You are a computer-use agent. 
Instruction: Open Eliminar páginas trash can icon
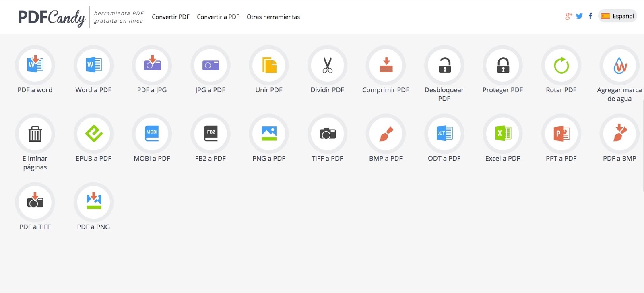pyautogui.click(x=35, y=134)
